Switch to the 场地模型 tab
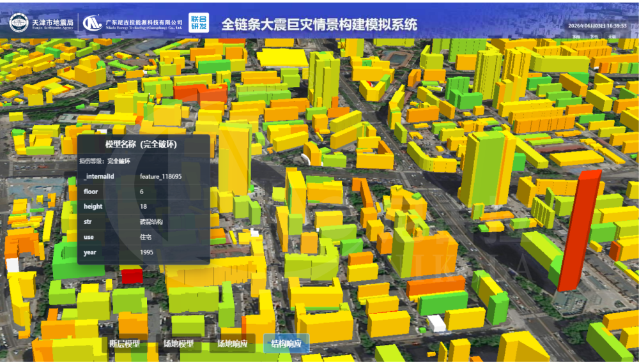The width and height of the screenshot is (639, 364). pos(178,344)
